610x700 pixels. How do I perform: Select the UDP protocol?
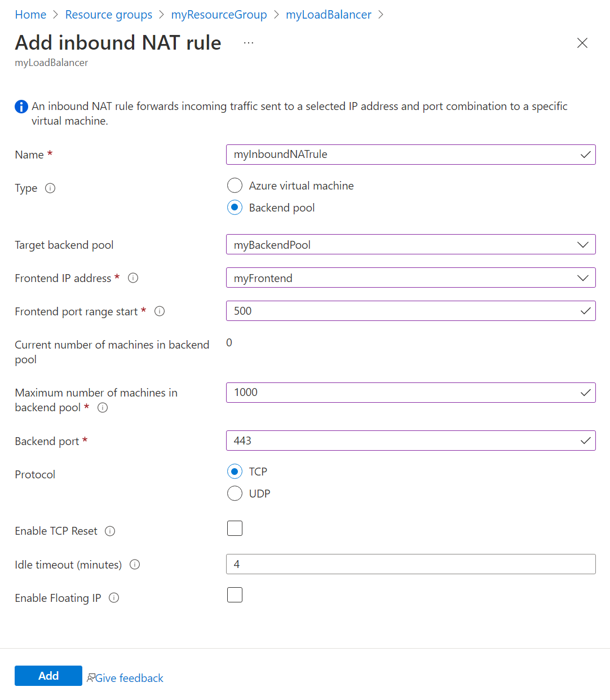click(x=235, y=493)
